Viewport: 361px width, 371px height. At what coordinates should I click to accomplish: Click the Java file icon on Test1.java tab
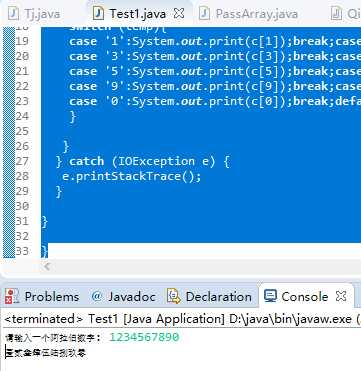(99, 14)
